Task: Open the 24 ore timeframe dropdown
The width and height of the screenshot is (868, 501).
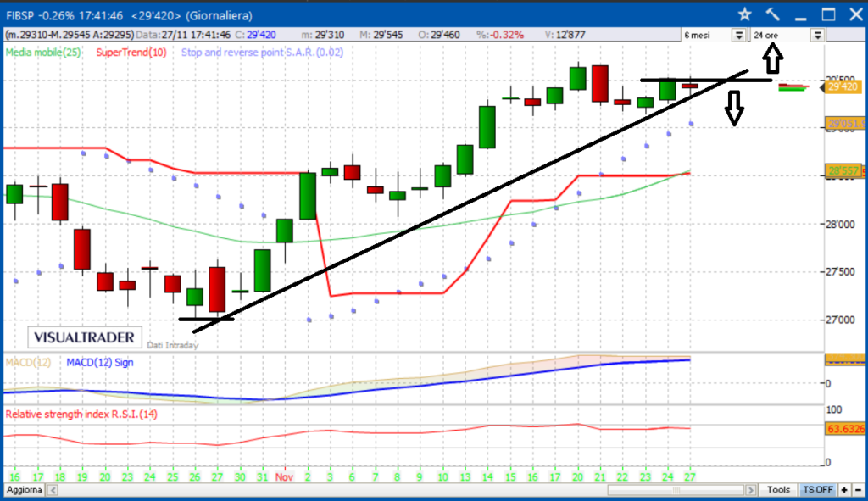Action: tap(817, 35)
